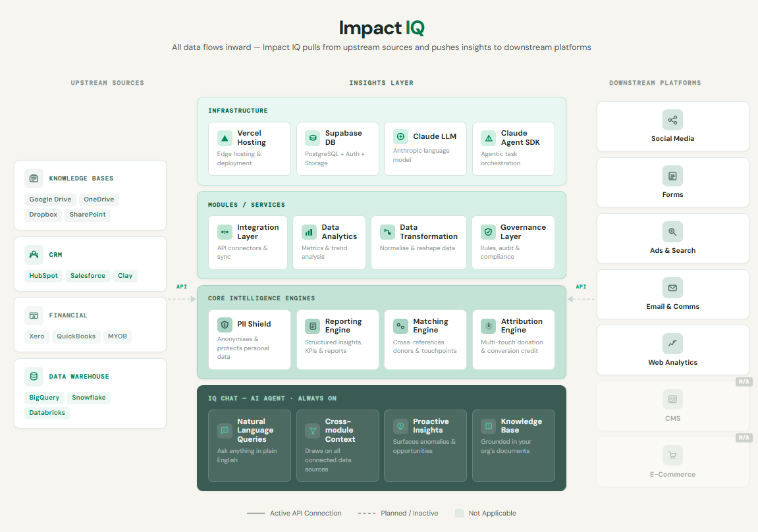Select the SharePoint tag
The image size is (758, 532).
tap(88, 215)
